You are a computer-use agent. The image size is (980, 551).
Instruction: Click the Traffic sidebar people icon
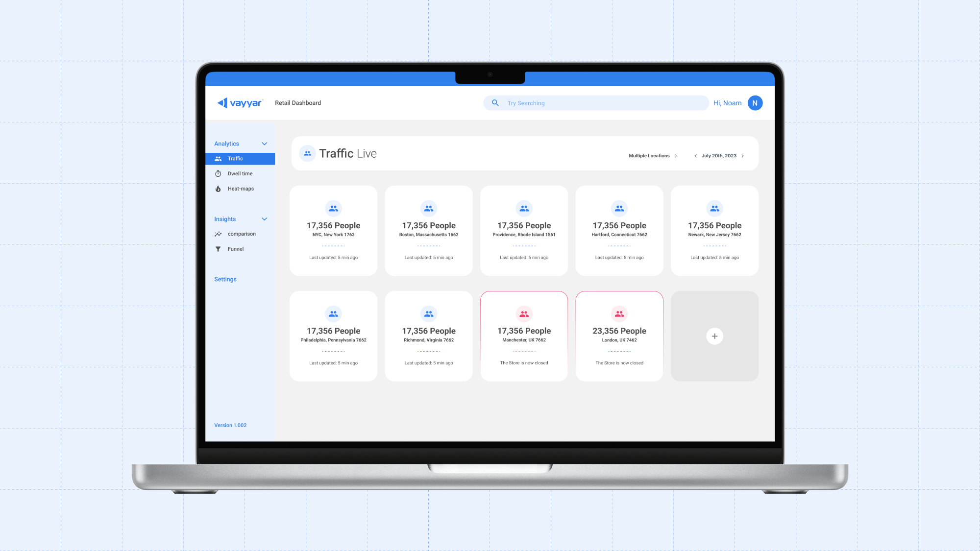tap(218, 159)
